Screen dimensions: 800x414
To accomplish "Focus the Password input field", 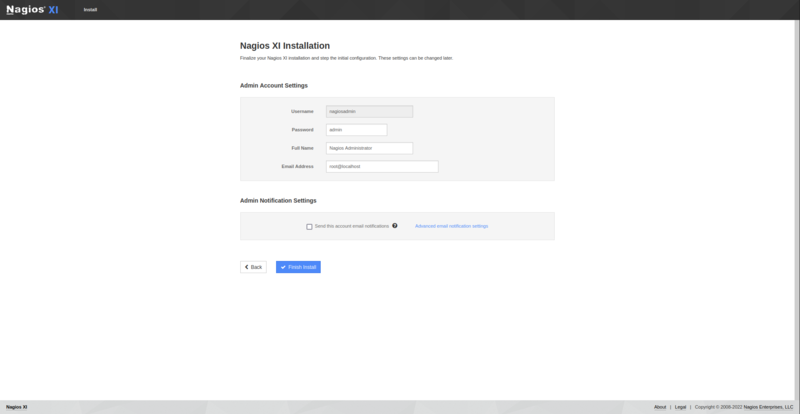I will 356,130.
